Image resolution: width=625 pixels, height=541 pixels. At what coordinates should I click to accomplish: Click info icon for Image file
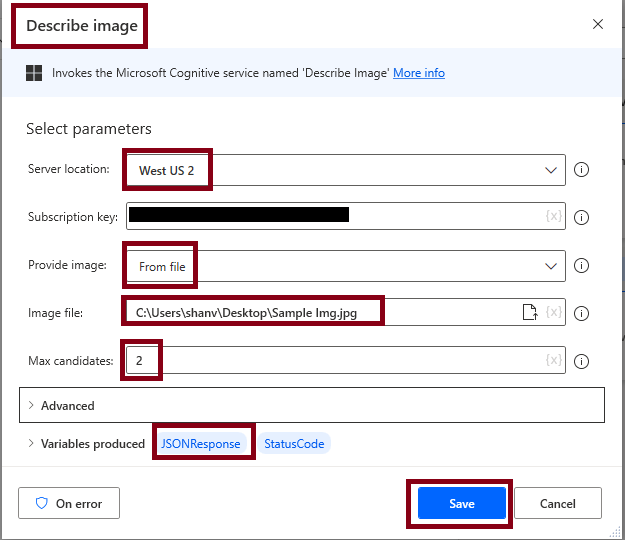(x=581, y=313)
